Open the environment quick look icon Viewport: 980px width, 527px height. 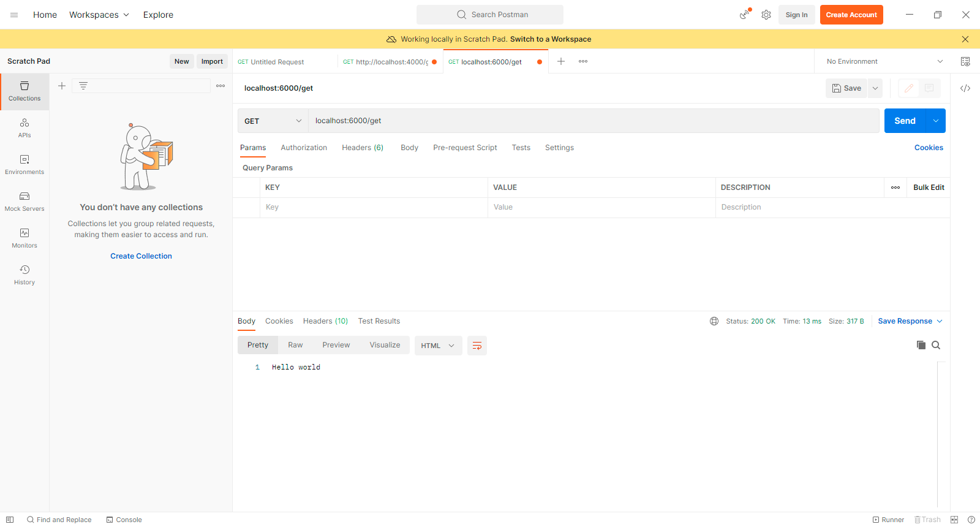coord(965,61)
